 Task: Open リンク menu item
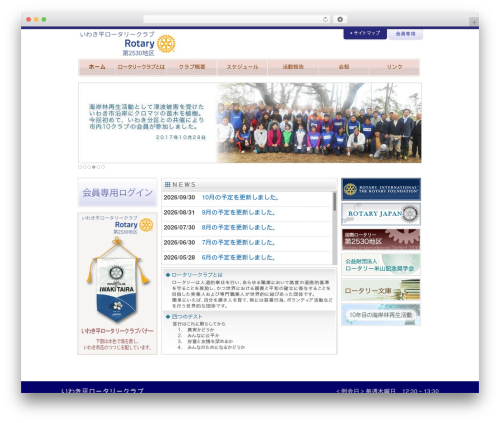coord(394,67)
